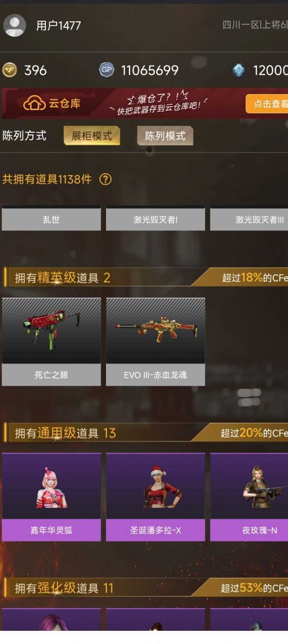
Task: Open the 乱世 item label
Action: 51,219
